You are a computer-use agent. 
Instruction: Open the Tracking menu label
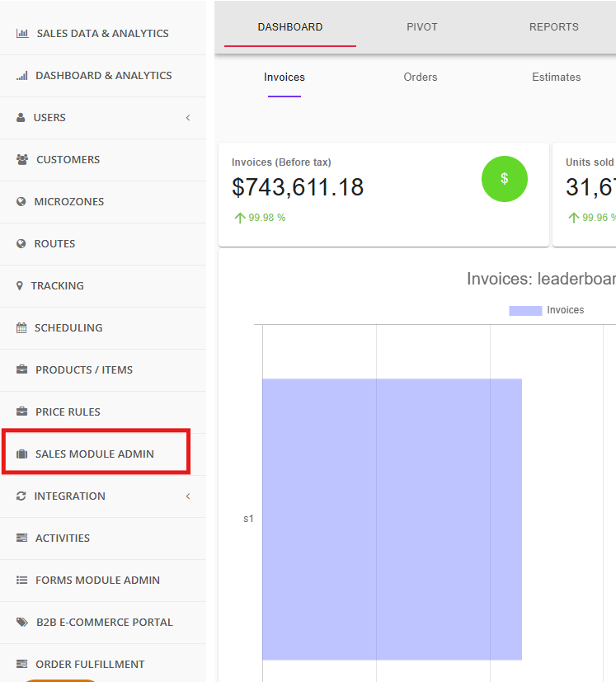click(58, 286)
